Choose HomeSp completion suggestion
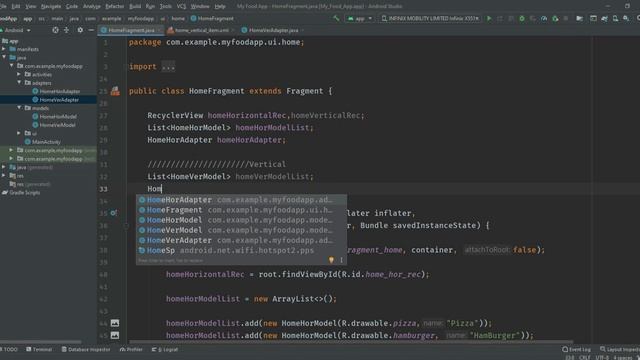The width and height of the screenshot is (640, 360). pos(241,250)
